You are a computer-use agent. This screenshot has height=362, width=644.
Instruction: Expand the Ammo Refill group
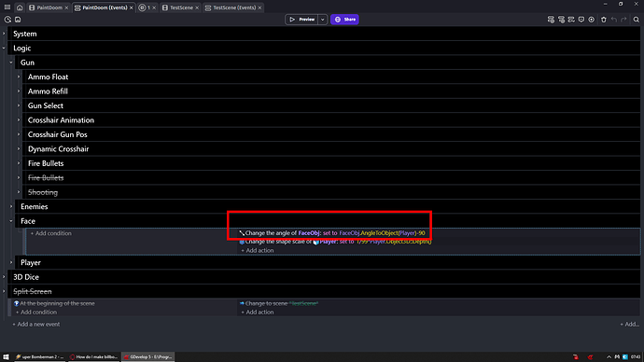tap(19, 91)
